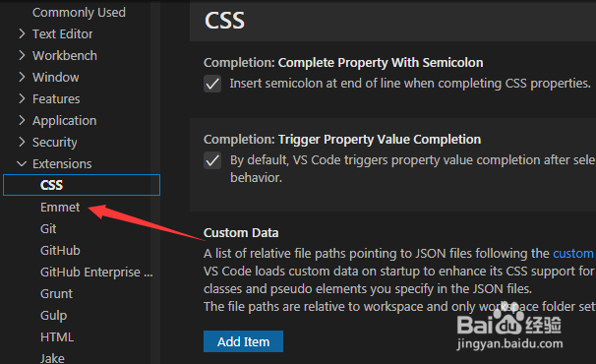
Task: Expand the Text Editor chevron
Action: (22, 33)
